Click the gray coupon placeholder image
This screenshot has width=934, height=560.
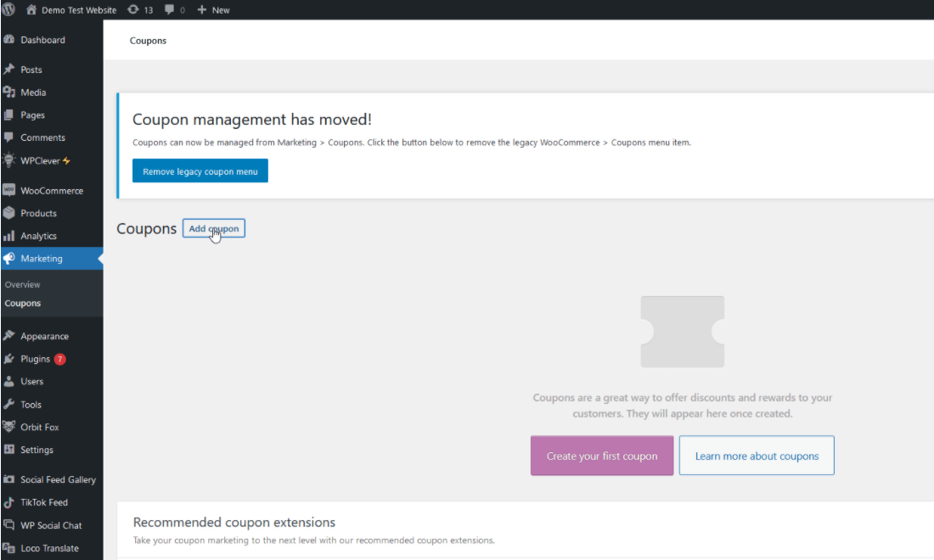coord(682,332)
